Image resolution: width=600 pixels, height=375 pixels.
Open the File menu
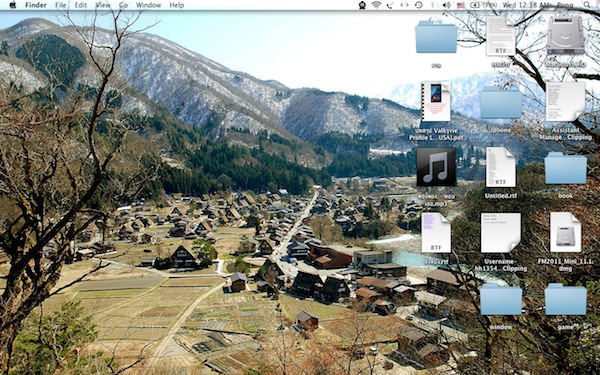(60, 5)
